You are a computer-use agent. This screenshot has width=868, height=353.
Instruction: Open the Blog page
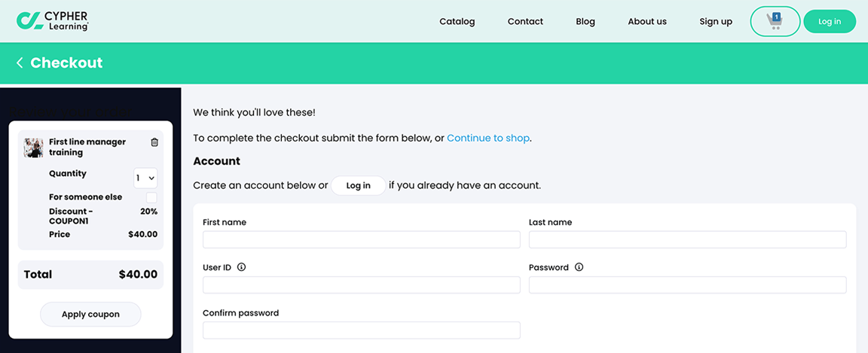585,22
